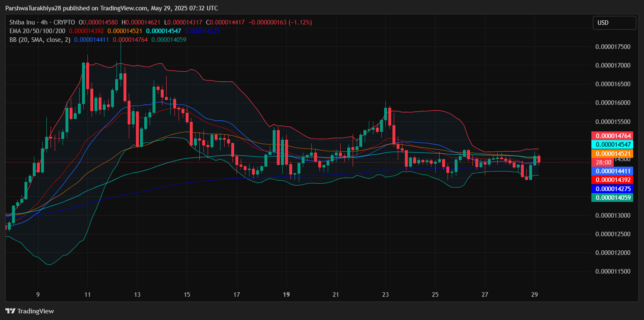The height and width of the screenshot is (320, 644).
Task: Open the USD currency dropdown
Action: [x=614, y=23]
